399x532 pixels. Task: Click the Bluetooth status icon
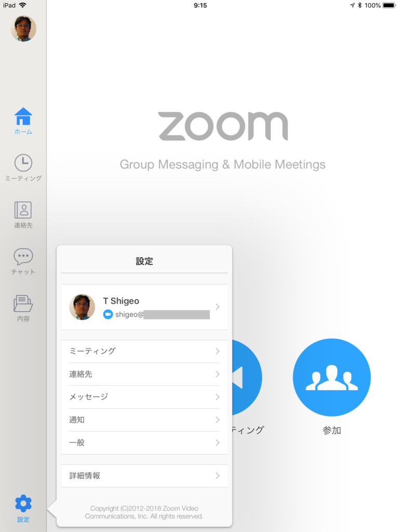click(x=360, y=5)
